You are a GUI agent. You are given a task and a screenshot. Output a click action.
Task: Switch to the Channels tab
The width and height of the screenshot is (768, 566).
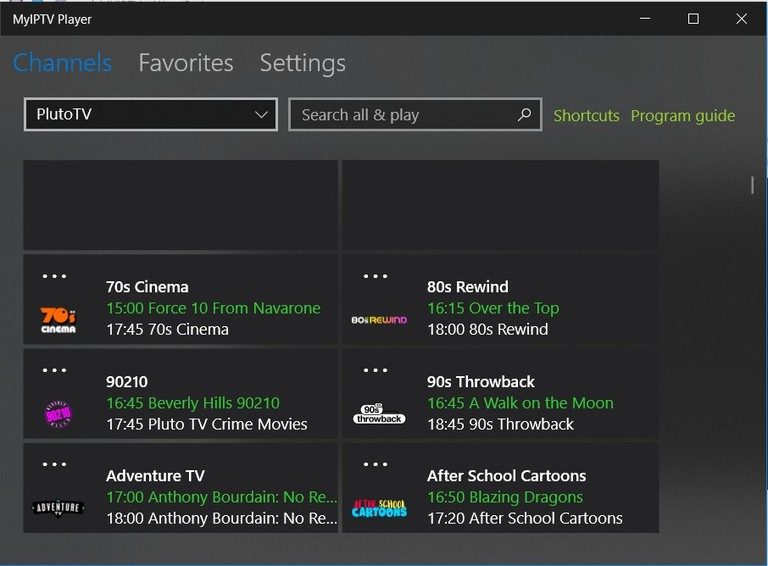click(62, 63)
